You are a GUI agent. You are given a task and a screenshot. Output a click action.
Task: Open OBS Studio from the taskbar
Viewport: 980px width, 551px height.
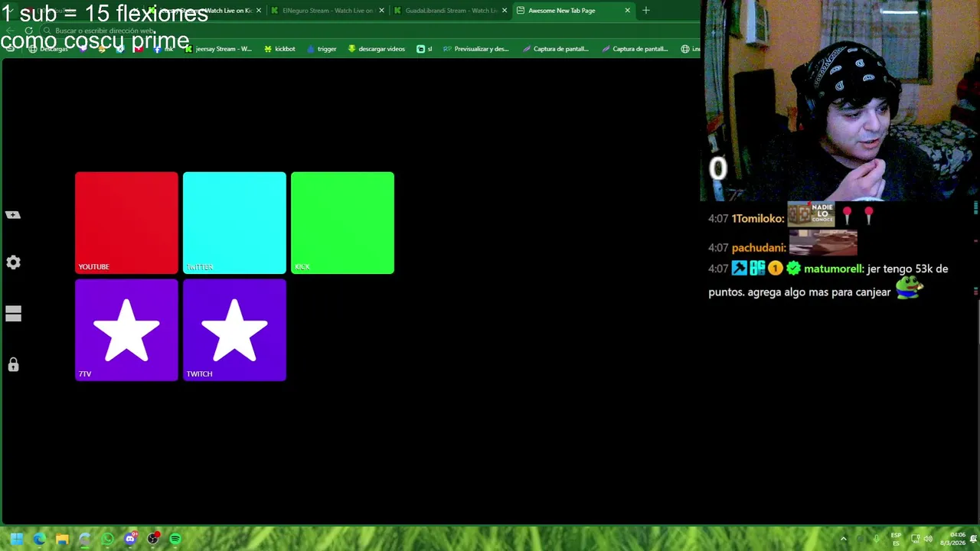point(153,539)
